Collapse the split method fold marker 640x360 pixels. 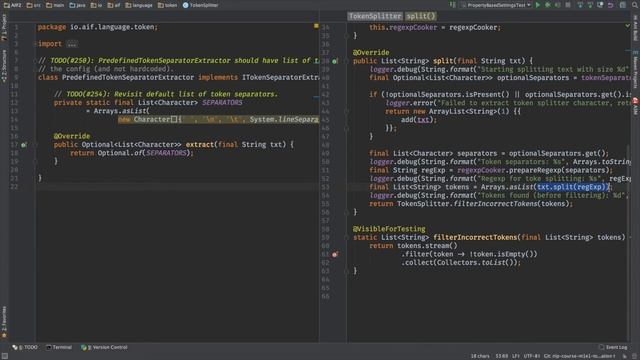click(346, 61)
